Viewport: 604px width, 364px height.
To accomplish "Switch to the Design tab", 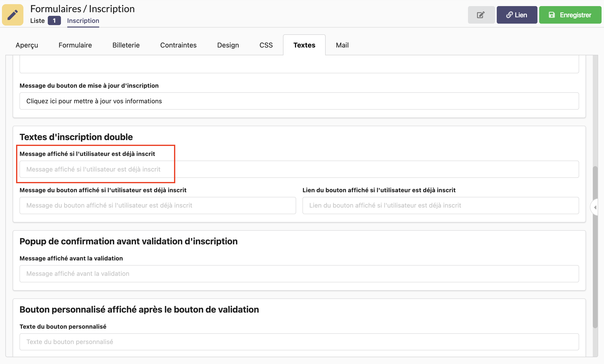I will click(228, 45).
